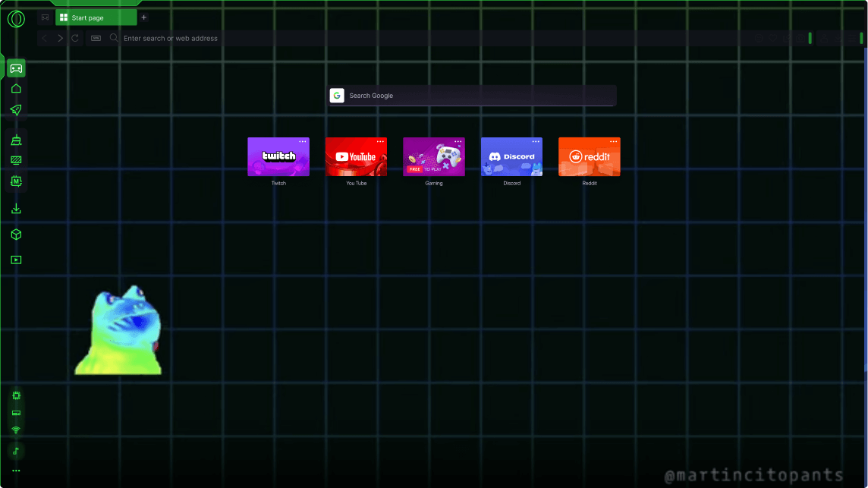Click the heart bookmark icon in toolbar
The width and height of the screenshot is (868, 488).
point(773,38)
